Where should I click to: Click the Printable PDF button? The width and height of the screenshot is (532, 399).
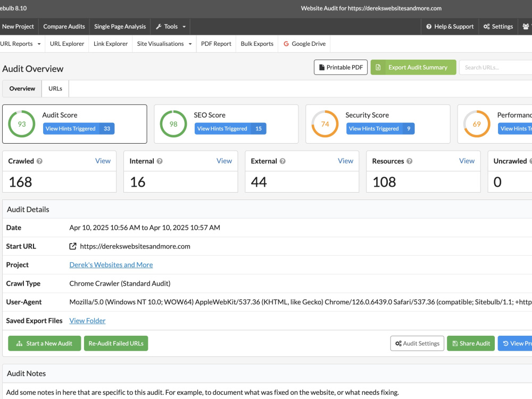340,67
